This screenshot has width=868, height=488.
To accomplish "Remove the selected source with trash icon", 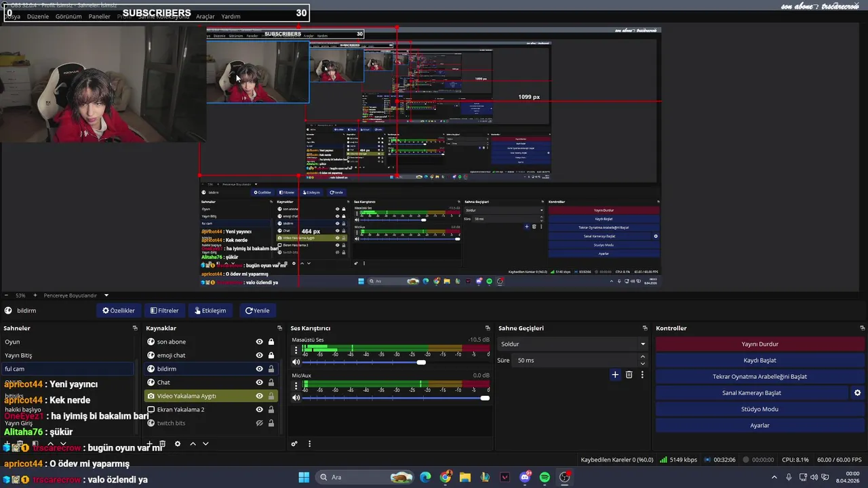I will tap(163, 444).
